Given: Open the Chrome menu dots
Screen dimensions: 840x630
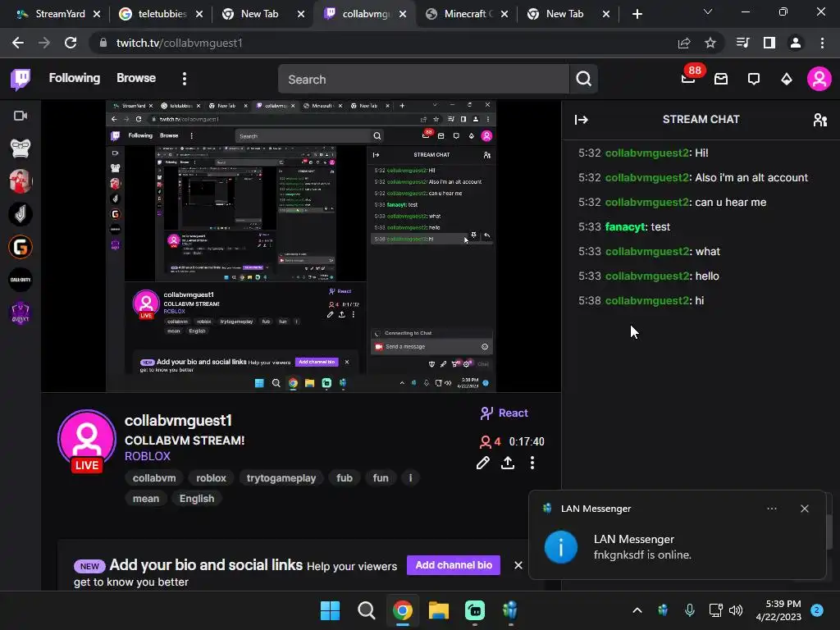Looking at the screenshot, I should point(822,43).
